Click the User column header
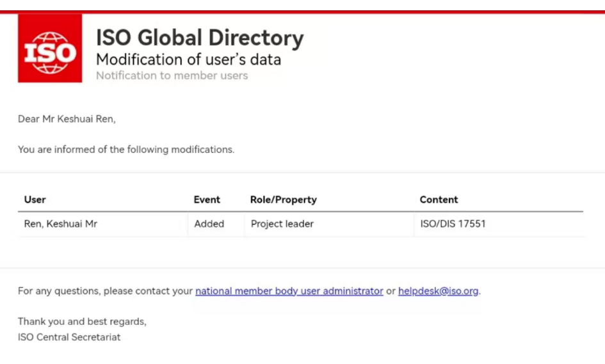 35,200
